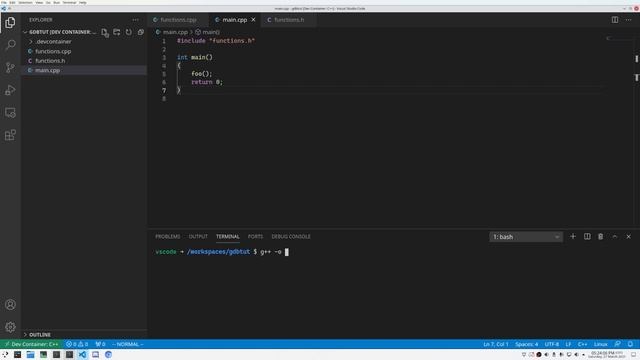
Task: Switch to the functions.h editor tab
Action: pos(289,20)
